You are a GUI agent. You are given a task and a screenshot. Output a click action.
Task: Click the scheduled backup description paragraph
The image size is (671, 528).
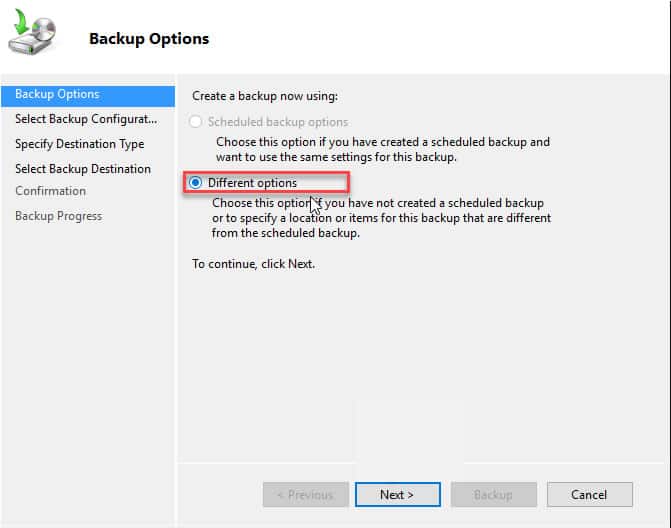[x=383, y=149]
